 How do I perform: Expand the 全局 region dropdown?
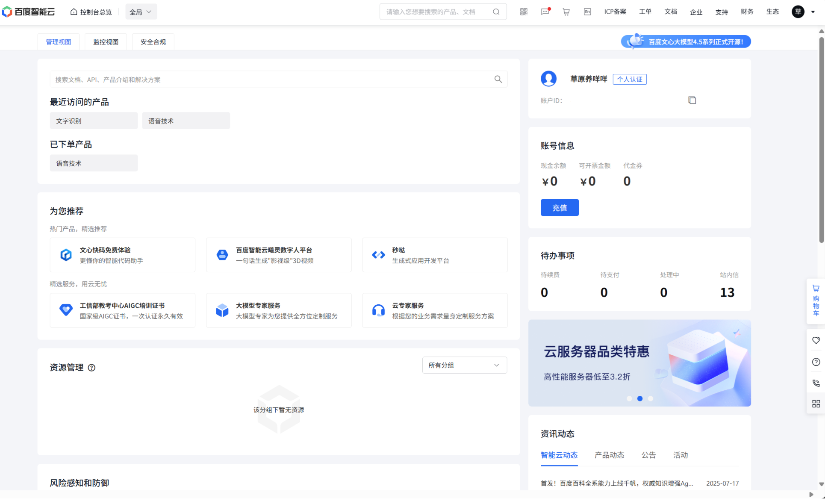(x=141, y=12)
